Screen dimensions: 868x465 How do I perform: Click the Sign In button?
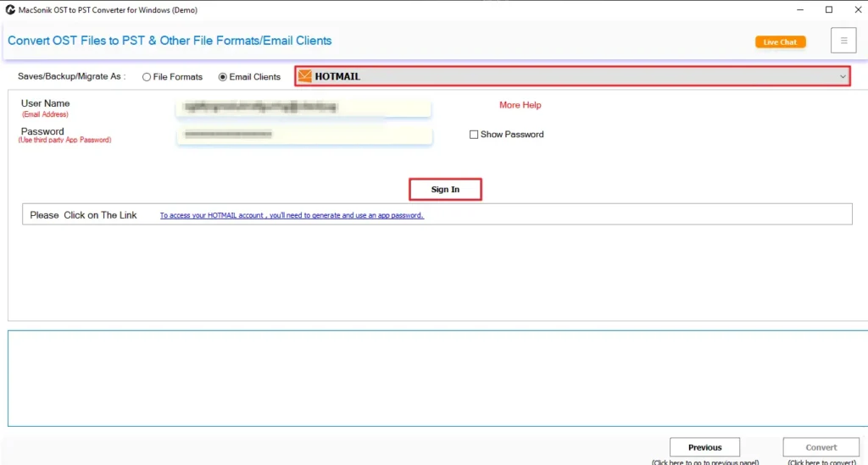(x=445, y=189)
